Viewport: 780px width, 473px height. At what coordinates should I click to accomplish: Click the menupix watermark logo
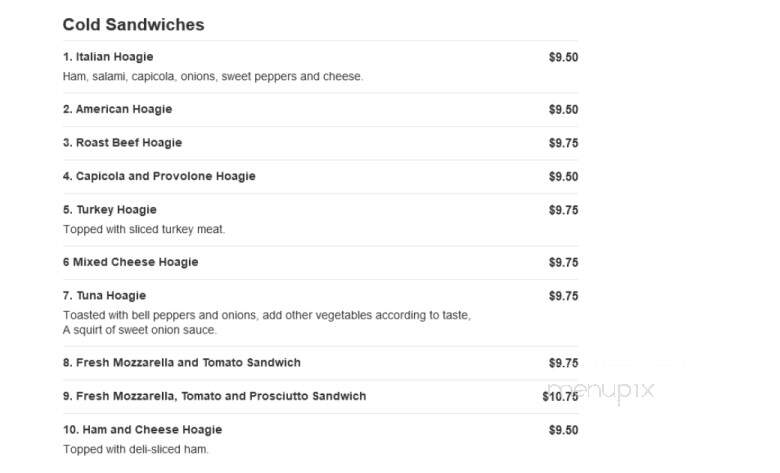pyautogui.click(x=600, y=390)
